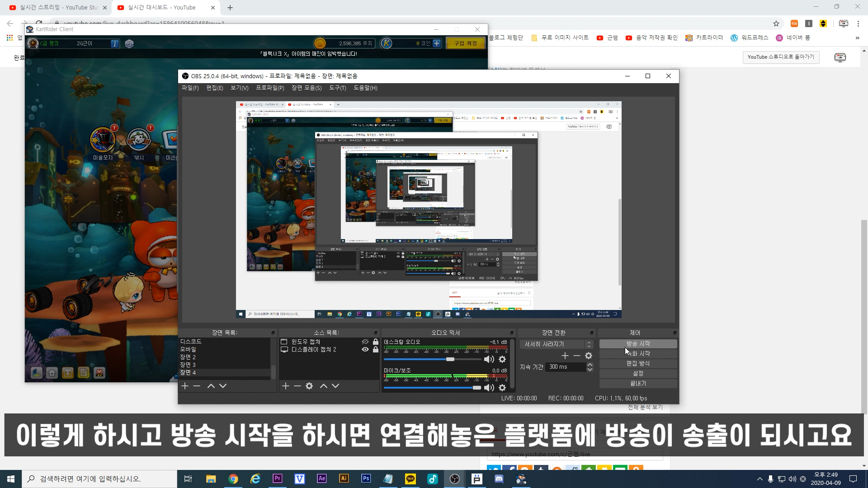Remove selected source with minus icon
This screenshot has height=488, width=868.
tap(297, 386)
